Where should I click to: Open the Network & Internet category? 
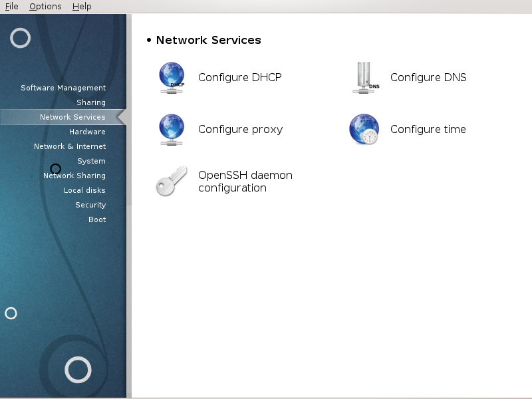coord(70,146)
